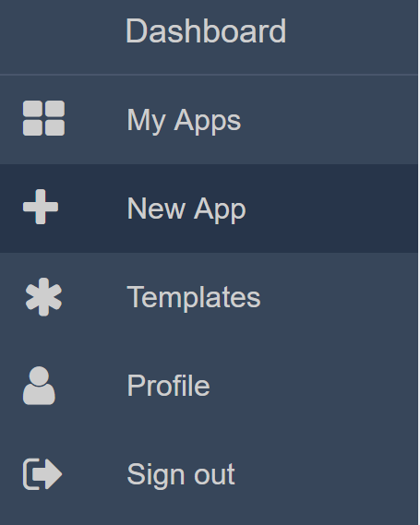Screen dimensions: 420x525
Task: Click the divider line beneath Dashboard header
Action: pyautogui.click(x=209, y=75)
